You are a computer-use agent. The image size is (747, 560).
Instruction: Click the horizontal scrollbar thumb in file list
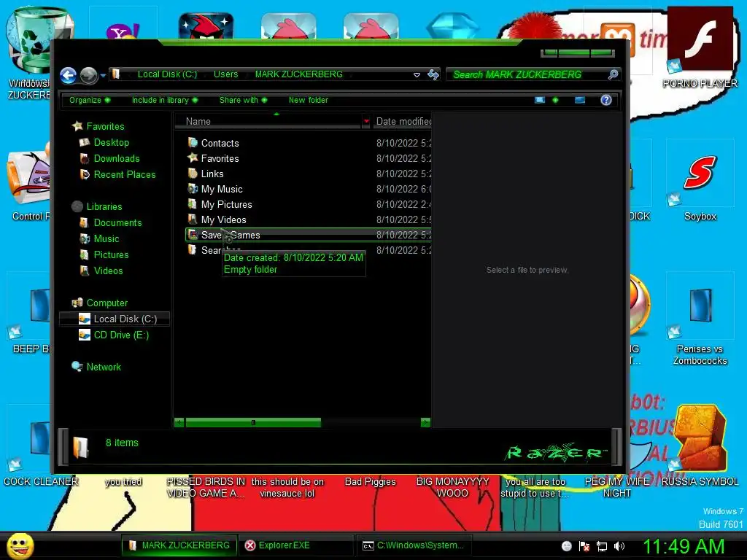[253, 422]
